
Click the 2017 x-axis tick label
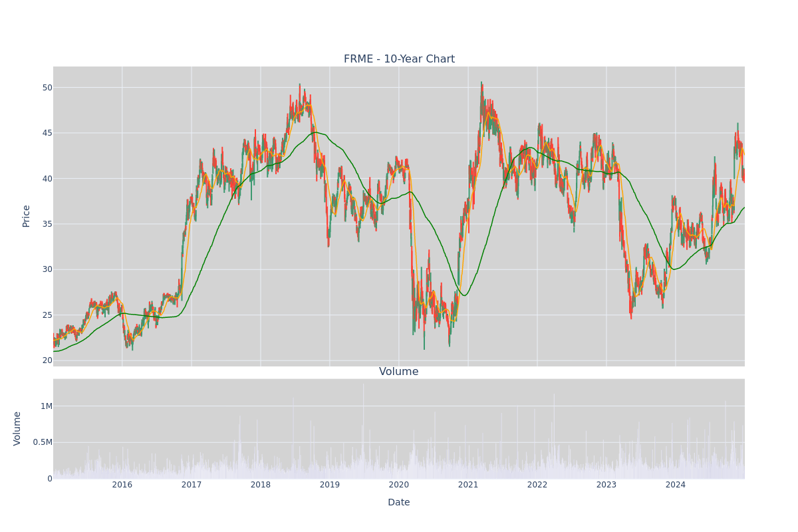(x=192, y=485)
